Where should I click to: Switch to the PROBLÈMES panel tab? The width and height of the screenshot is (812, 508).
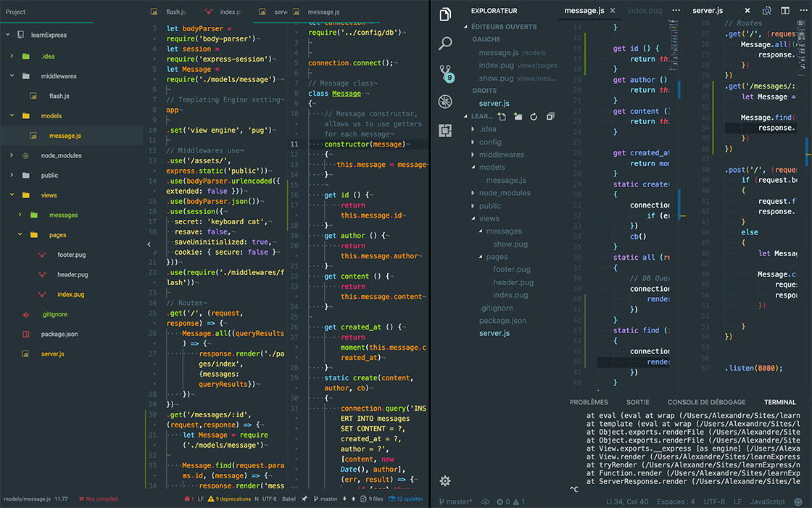click(x=588, y=402)
